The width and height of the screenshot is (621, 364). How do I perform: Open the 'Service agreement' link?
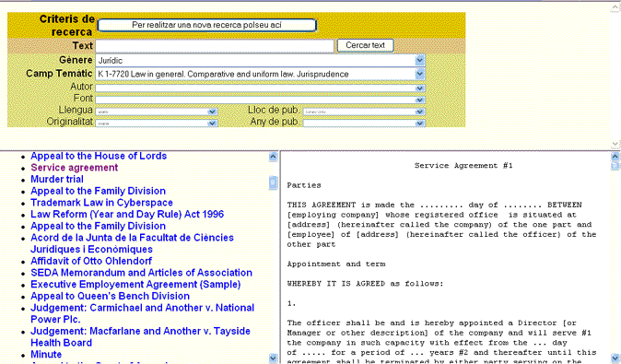pyautogui.click(x=75, y=168)
